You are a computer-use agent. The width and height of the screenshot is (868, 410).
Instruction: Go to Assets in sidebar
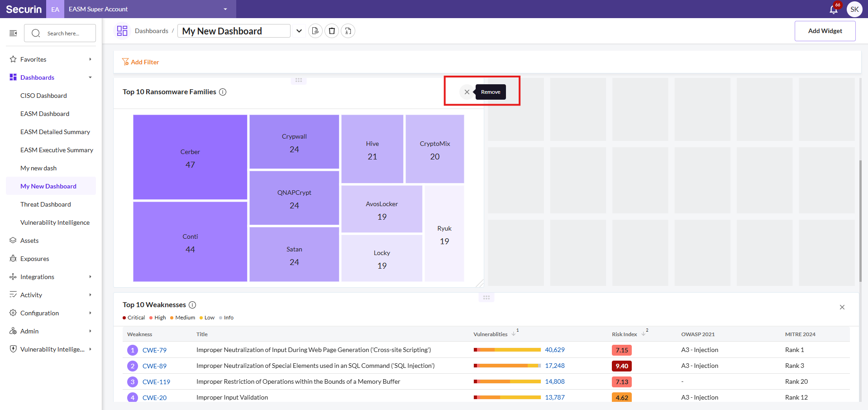tap(29, 241)
